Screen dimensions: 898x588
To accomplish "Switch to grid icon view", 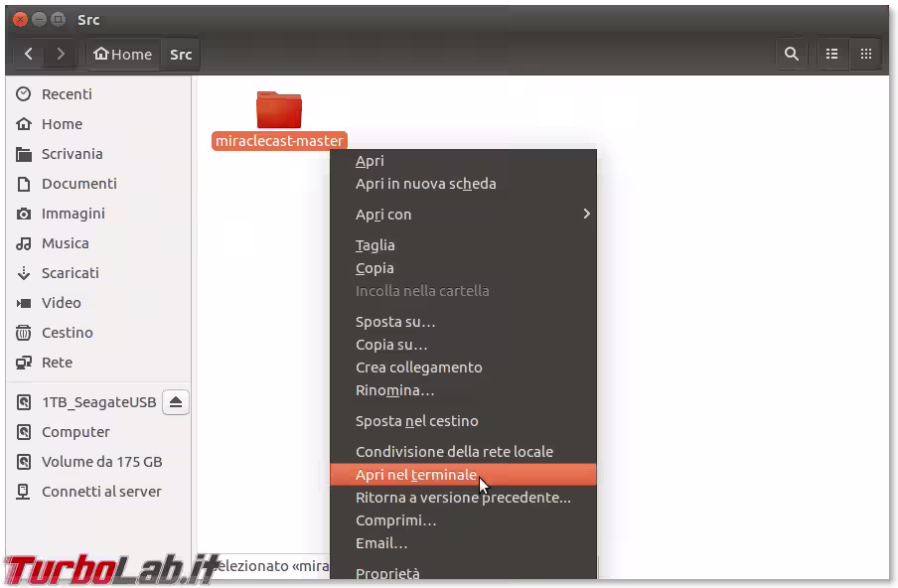I will coord(865,55).
